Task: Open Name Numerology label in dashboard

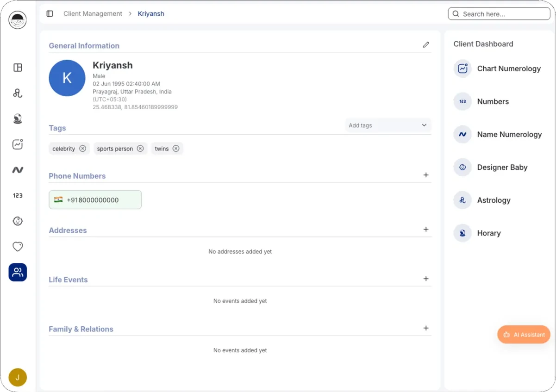Action: (x=509, y=134)
